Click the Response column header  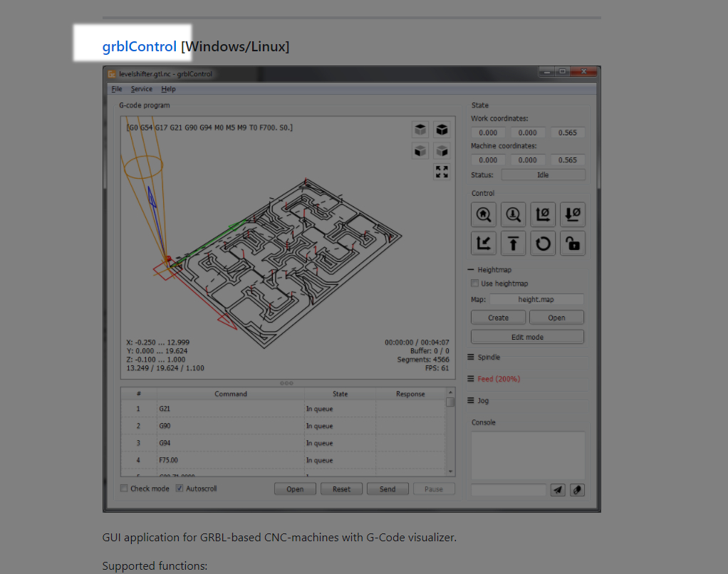coord(410,394)
